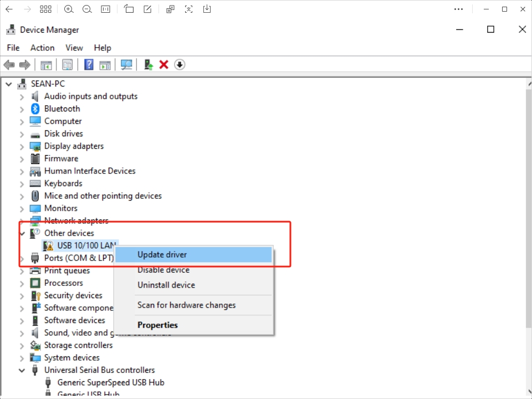Click the blue question mark Help icon
The image size is (532, 399).
click(89, 65)
